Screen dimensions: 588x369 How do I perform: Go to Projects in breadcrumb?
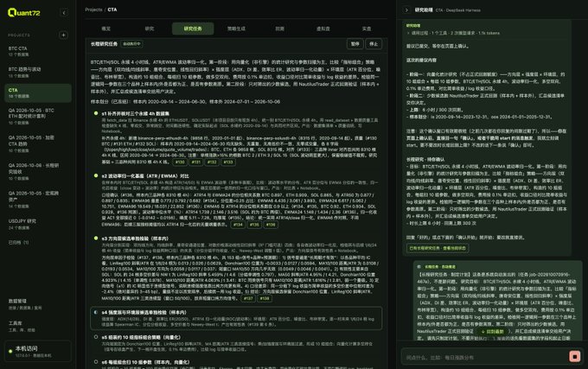pos(93,10)
